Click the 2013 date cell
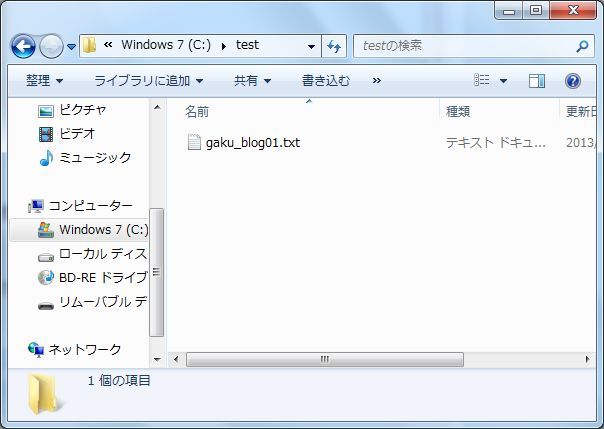The height and width of the screenshot is (429, 604). point(581,143)
